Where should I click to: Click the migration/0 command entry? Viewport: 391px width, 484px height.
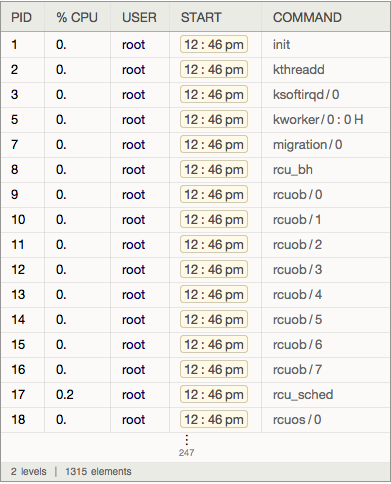point(307,145)
